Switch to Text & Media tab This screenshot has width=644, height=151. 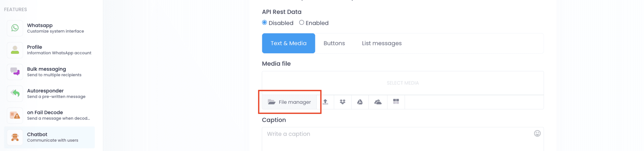tap(288, 43)
